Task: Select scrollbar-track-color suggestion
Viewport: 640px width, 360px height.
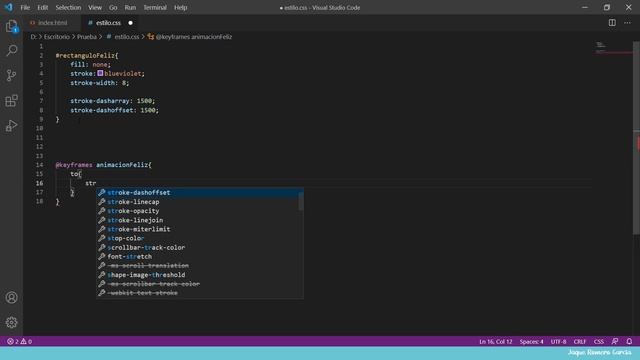Action: [198, 247]
